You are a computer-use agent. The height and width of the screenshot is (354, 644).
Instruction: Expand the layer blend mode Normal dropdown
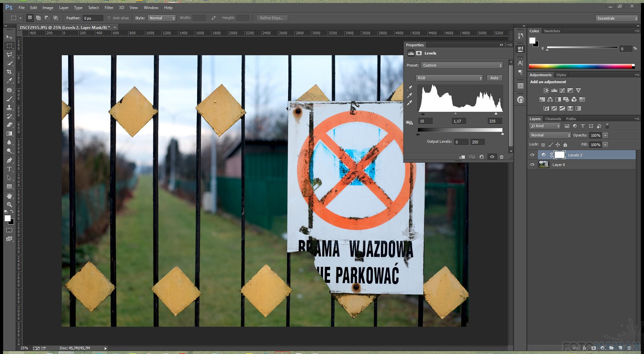[550, 135]
